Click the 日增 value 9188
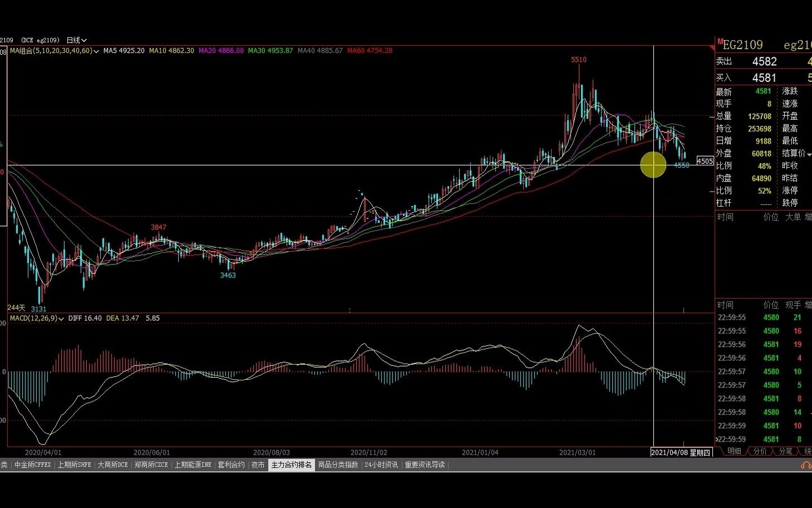 (x=764, y=141)
